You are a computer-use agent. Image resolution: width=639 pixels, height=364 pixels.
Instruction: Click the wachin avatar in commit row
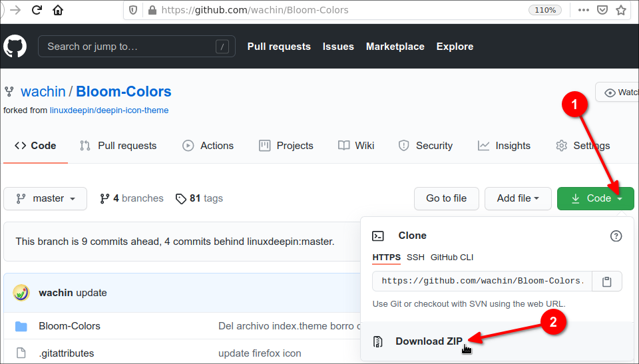[21, 293]
